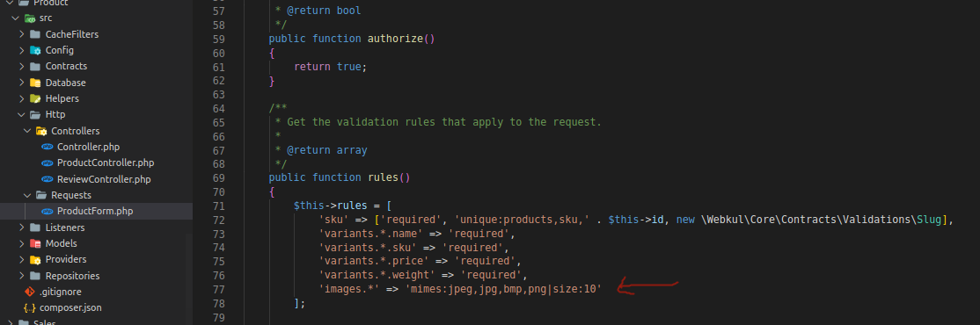The height and width of the screenshot is (325, 980).
Task: Select the Listeners folder label
Action: point(65,227)
